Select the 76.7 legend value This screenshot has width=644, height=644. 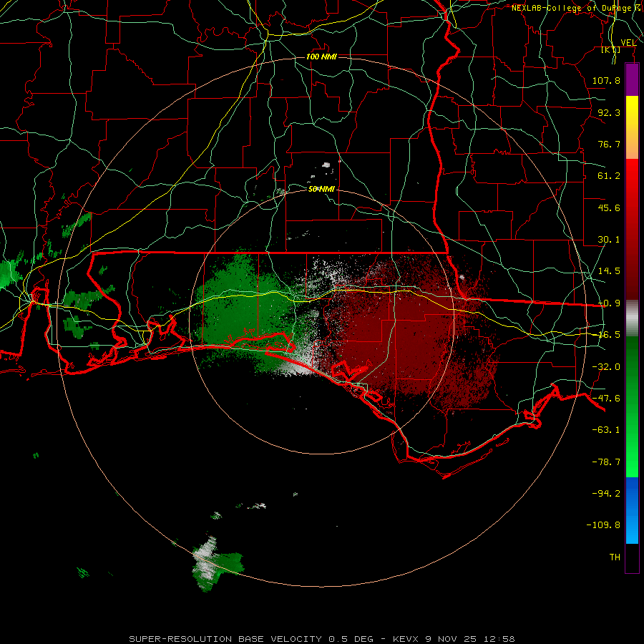[x=609, y=144]
